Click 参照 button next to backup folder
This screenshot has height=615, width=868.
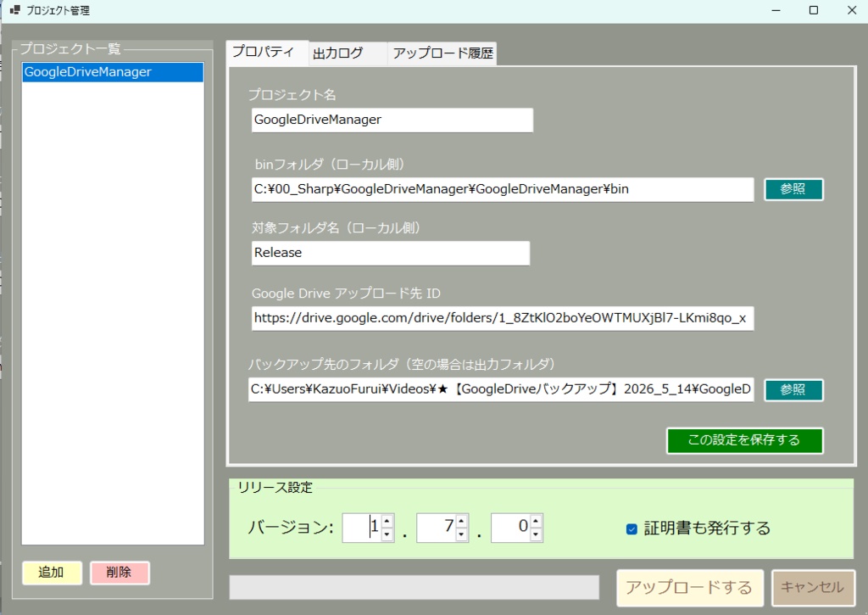point(793,390)
